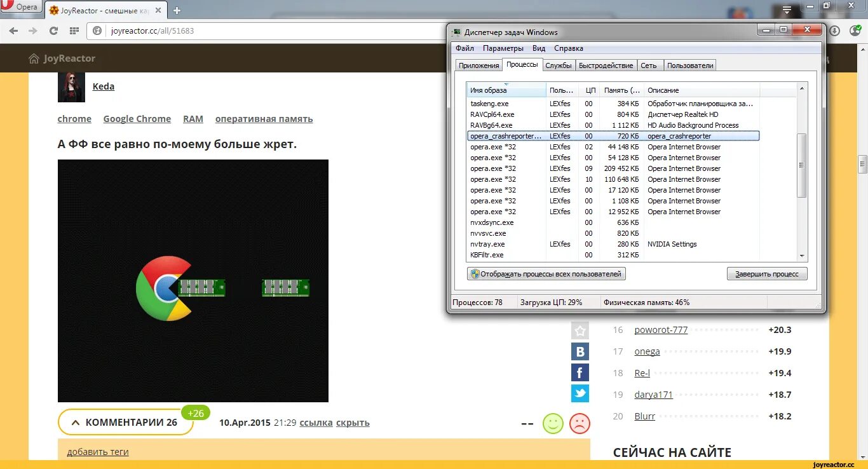Open Speed Dial grid icon
868x469 pixels.
coord(74,31)
